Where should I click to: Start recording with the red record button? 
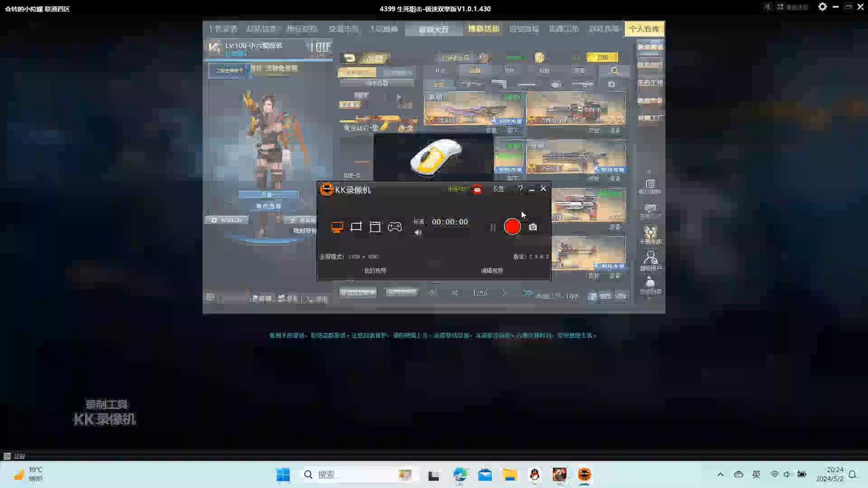[512, 226]
